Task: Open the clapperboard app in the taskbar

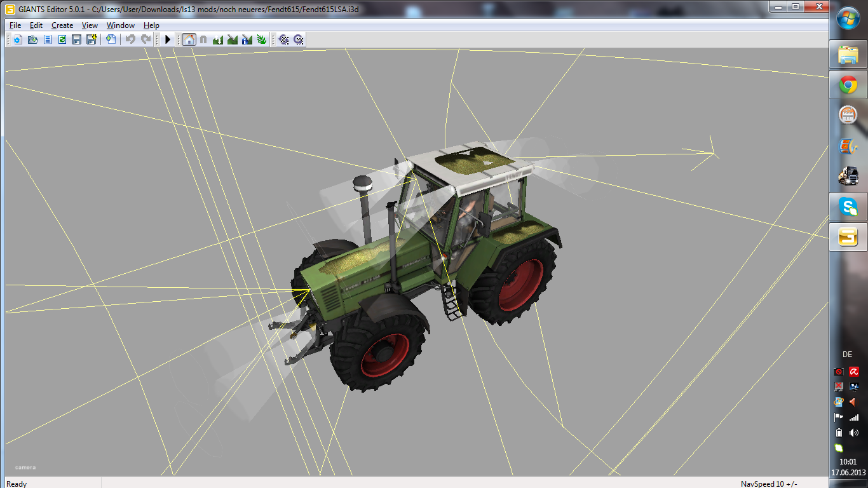Action: (848, 115)
